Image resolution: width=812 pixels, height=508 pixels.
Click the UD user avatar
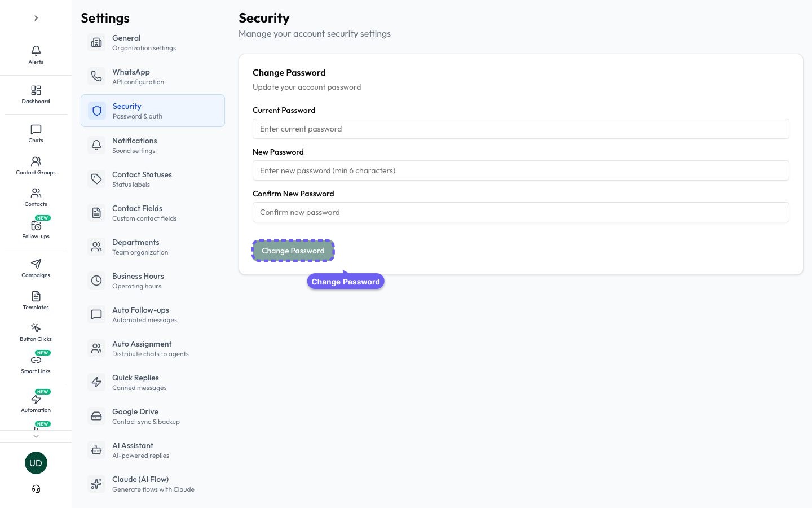(x=36, y=463)
